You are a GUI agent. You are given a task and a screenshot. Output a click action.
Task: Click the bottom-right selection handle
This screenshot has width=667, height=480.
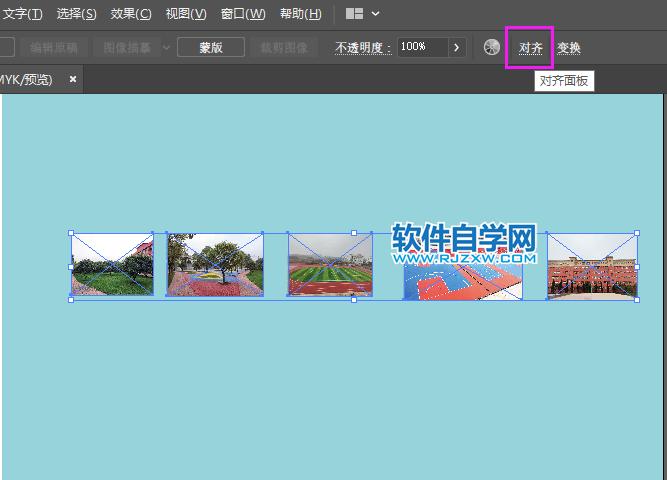point(637,300)
